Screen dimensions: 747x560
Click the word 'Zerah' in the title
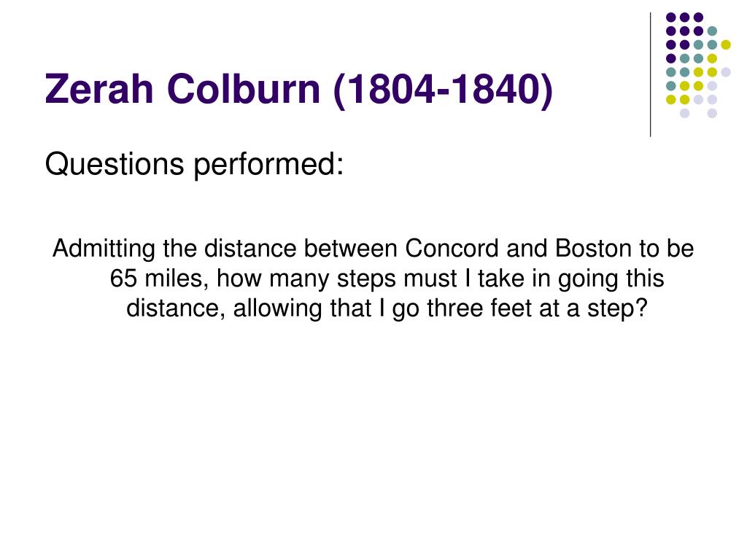(99, 89)
